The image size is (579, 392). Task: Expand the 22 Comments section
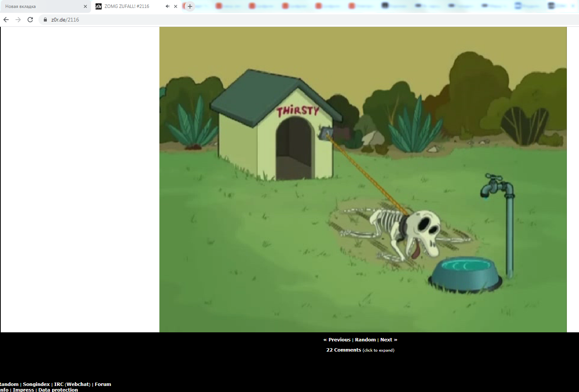point(360,350)
